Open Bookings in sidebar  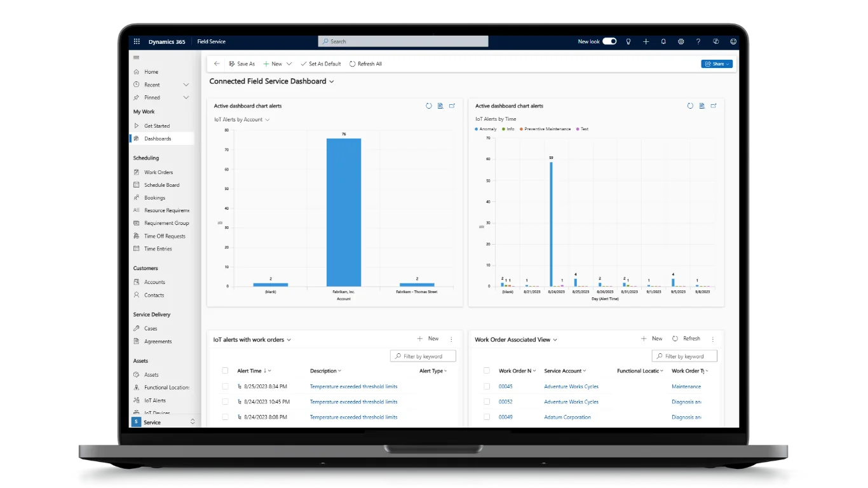[x=154, y=198]
